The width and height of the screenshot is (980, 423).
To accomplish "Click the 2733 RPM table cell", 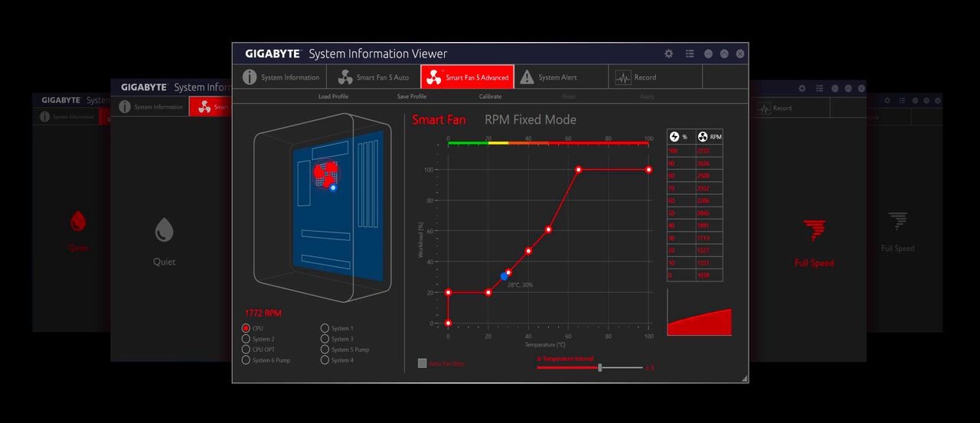I will coord(709,151).
